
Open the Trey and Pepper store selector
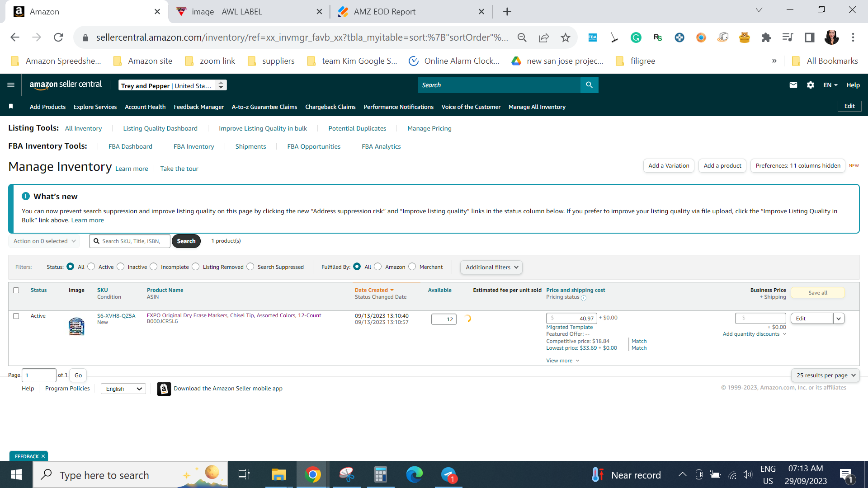pos(172,85)
